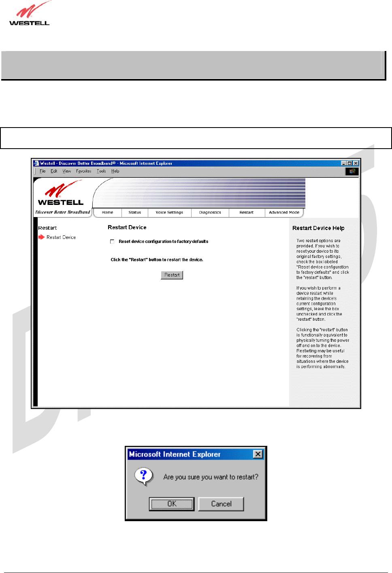
Task: Click the 'Click the Restart button' instruction text
Action: tap(157, 260)
